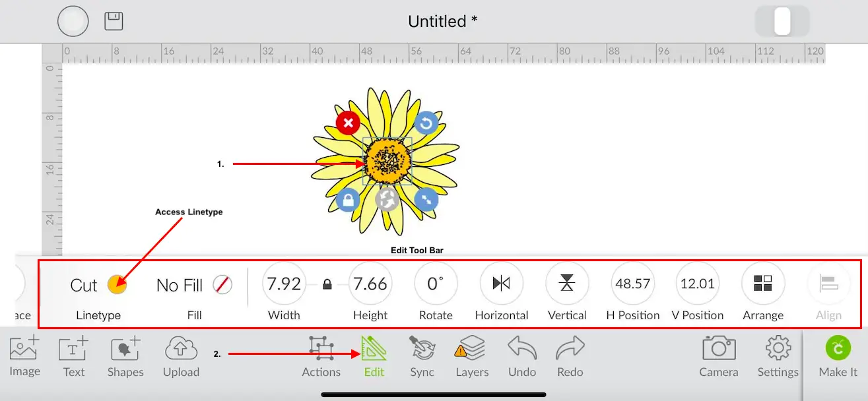Image resolution: width=868 pixels, height=401 pixels.
Task: Open the No Fill options
Action: 180,286
